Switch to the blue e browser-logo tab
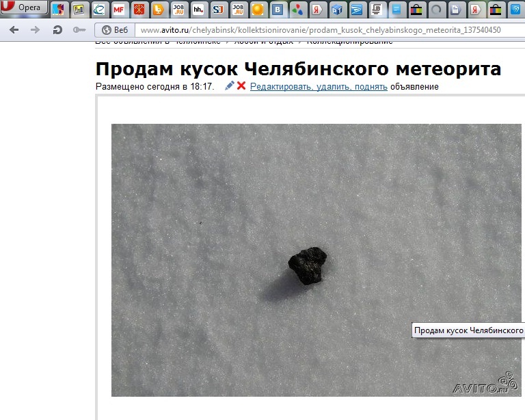This screenshot has height=420, width=525. coord(99,10)
